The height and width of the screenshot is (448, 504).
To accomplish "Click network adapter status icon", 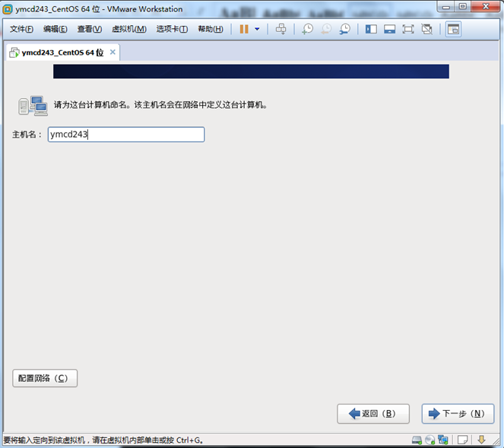I will pos(443,440).
